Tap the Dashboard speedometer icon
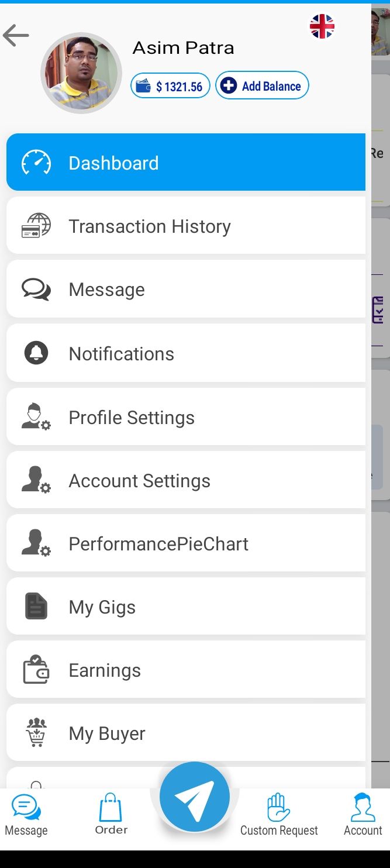 click(x=36, y=163)
